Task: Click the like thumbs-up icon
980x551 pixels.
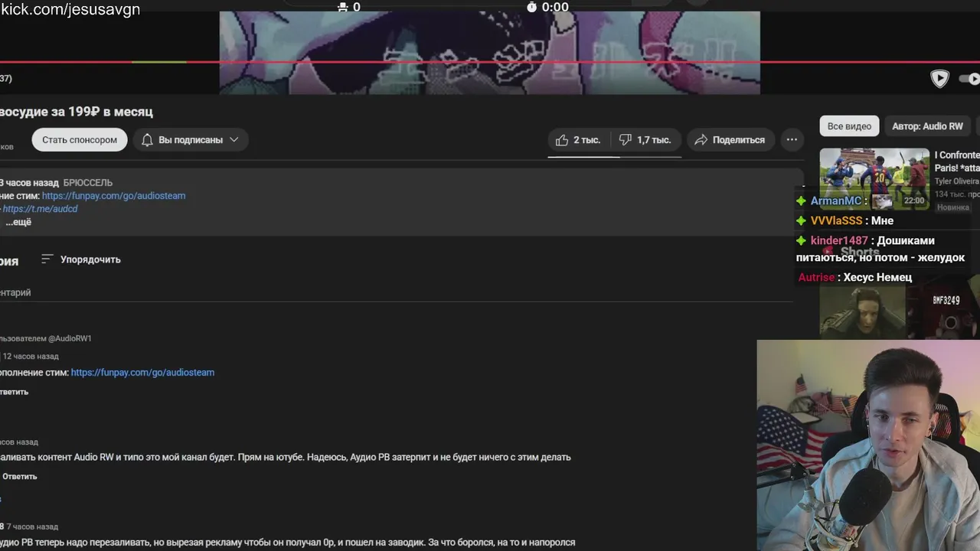Action: click(x=562, y=140)
